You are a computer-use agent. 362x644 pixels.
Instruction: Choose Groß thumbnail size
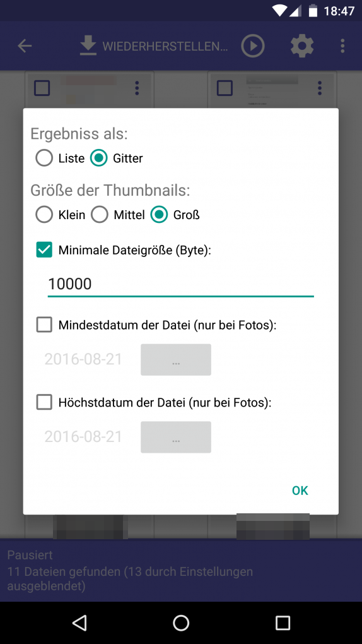pyautogui.click(x=160, y=215)
